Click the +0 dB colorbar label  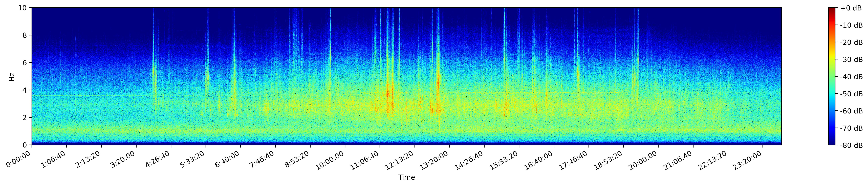click(x=851, y=8)
